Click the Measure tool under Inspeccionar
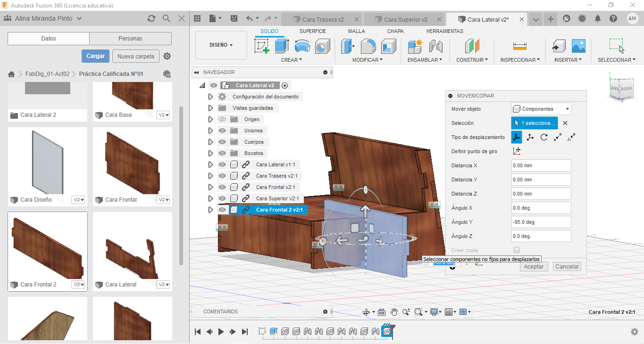The height and width of the screenshot is (344, 644). click(519, 46)
